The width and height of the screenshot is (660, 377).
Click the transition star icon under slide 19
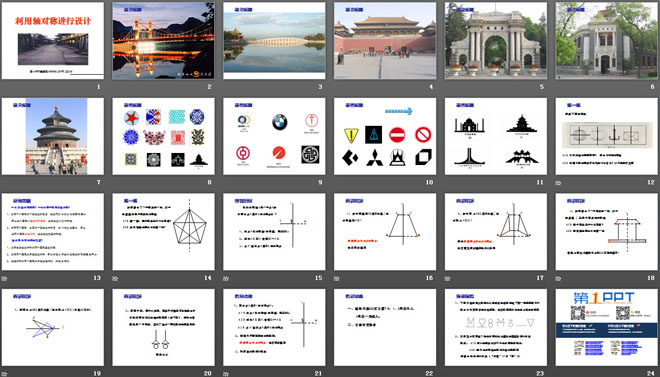click(5, 374)
